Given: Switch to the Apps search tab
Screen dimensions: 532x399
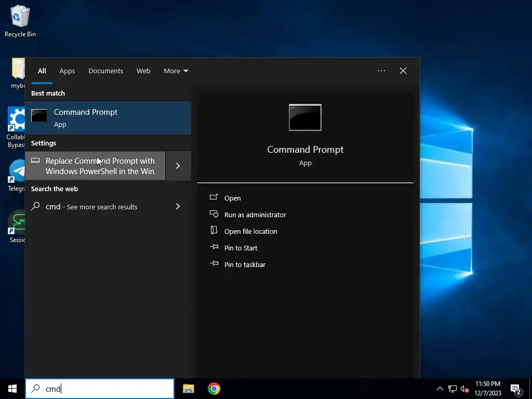Looking at the screenshot, I should pos(67,71).
